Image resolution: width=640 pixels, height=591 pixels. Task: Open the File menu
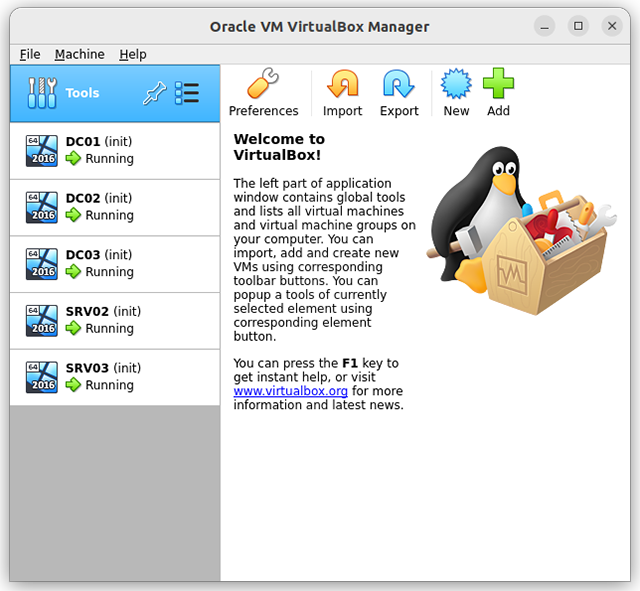pyautogui.click(x=30, y=54)
